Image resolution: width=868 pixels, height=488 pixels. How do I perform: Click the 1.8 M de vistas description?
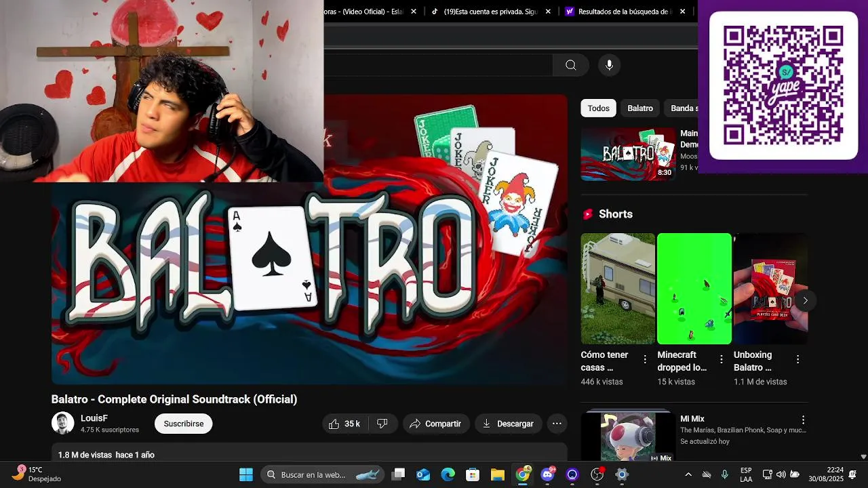point(106,455)
